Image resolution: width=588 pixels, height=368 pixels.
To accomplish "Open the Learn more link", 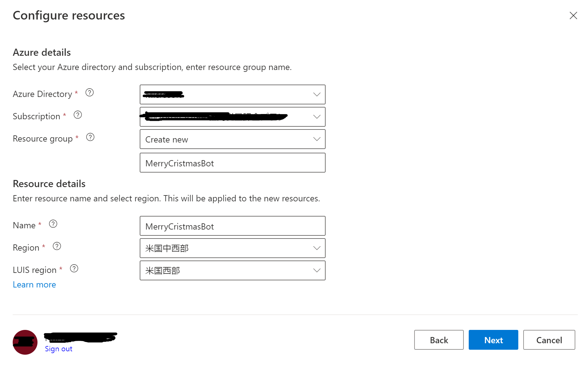I will (34, 285).
